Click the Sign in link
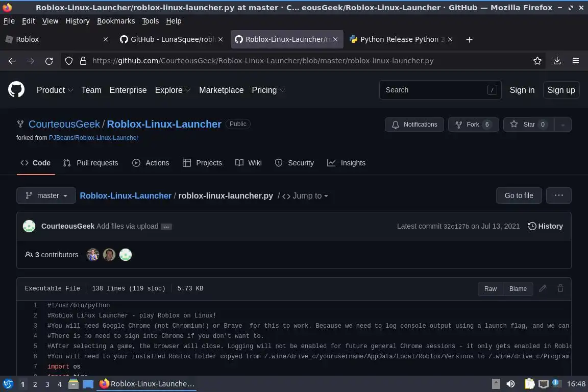This screenshot has width=588, height=392. (x=522, y=90)
